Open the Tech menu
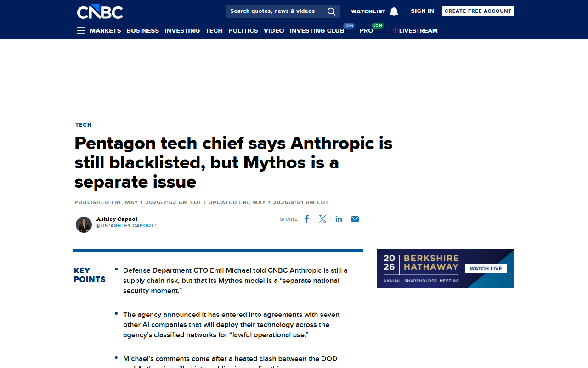The width and height of the screenshot is (588, 368). (x=214, y=30)
